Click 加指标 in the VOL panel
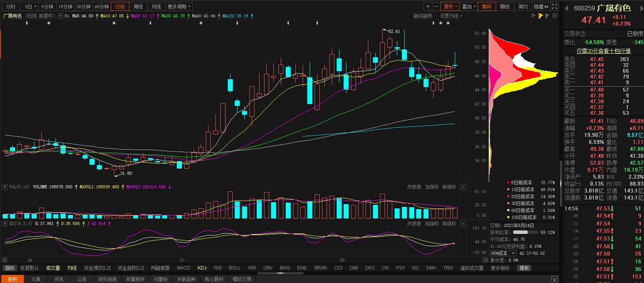The width and height of the screenshot is (644, 283). pos(432,187)
